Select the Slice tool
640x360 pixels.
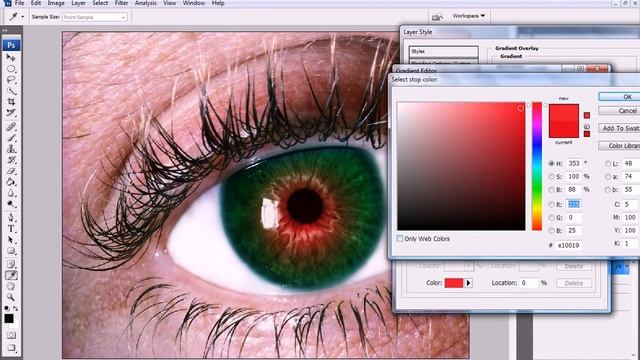click(11, 113)
